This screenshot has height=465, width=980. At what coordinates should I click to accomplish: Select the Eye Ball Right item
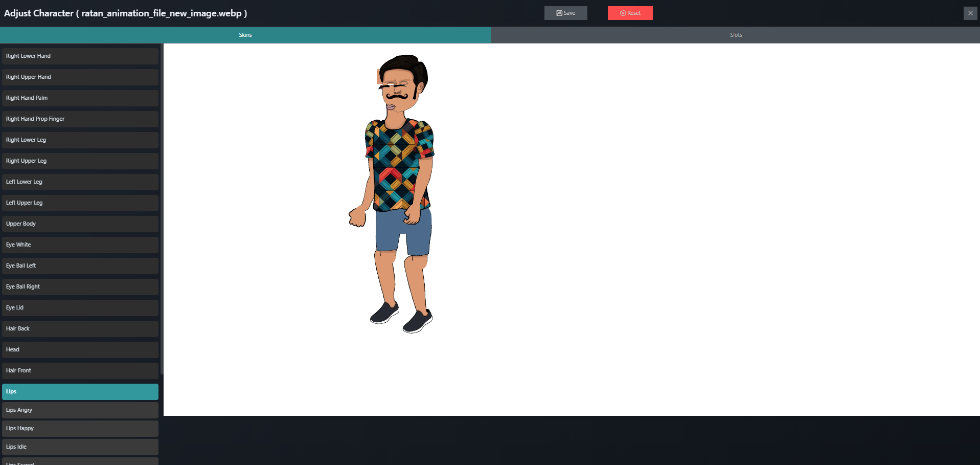pos(80,287)
